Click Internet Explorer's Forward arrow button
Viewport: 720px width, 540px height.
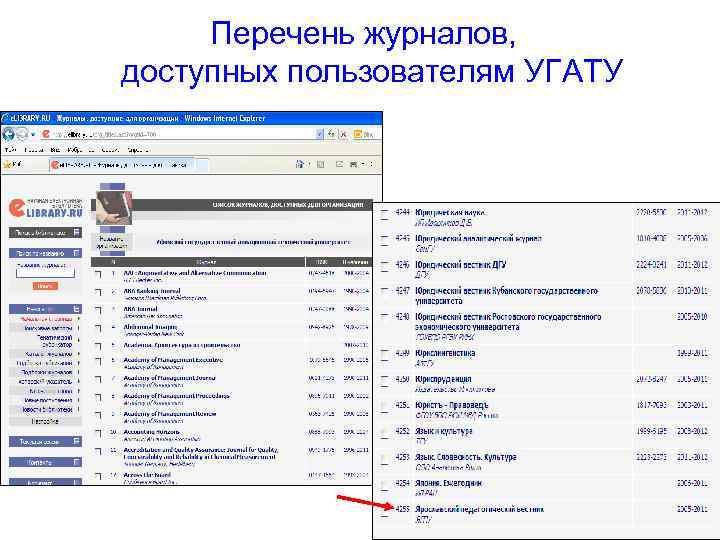(x=22, y=134)
